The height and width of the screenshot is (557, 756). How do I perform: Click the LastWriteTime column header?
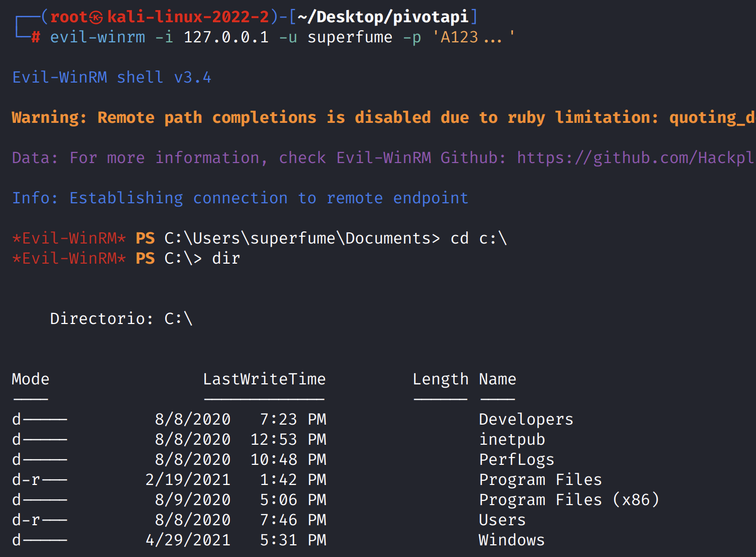pyautogui.click(x=264, y=379)
